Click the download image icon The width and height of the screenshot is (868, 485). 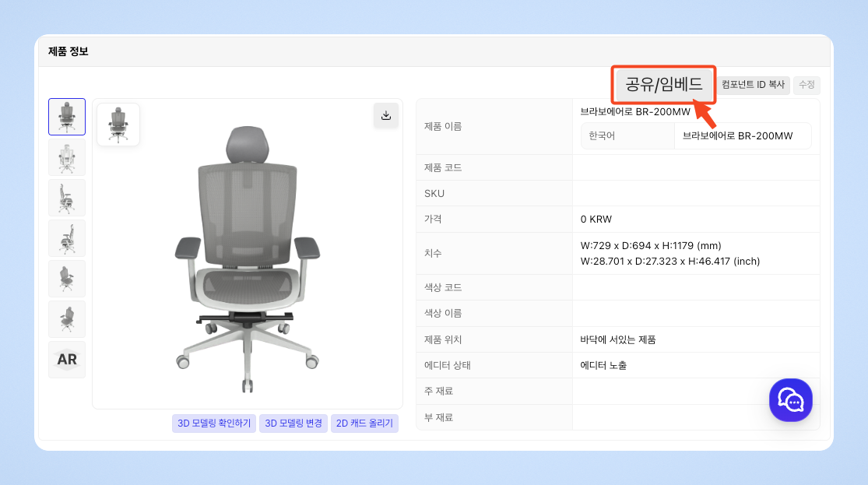(x=386, y=115)
